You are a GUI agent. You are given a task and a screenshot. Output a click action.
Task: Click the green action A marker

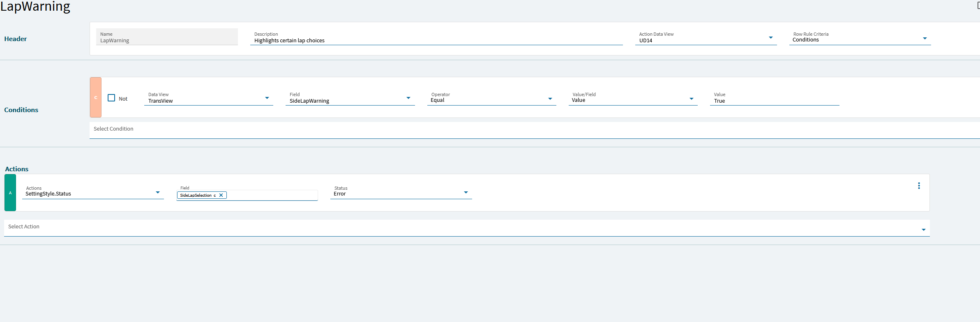(10, 193)
